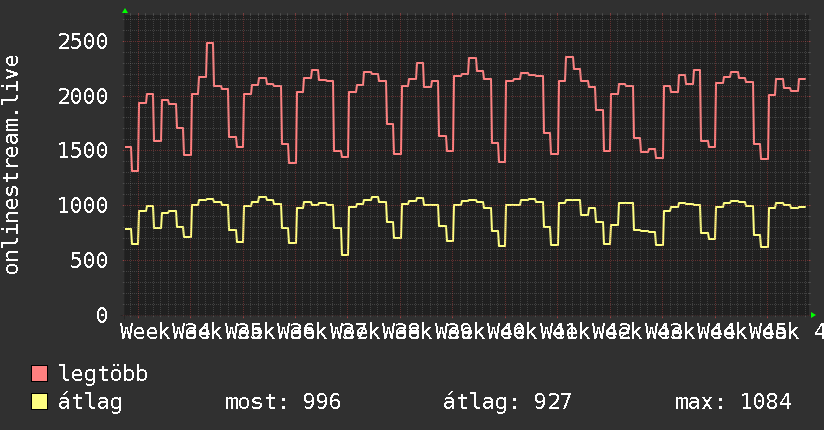Click the highest red peak near 2500
Screen dimensions: 824x430
[210, 44]
